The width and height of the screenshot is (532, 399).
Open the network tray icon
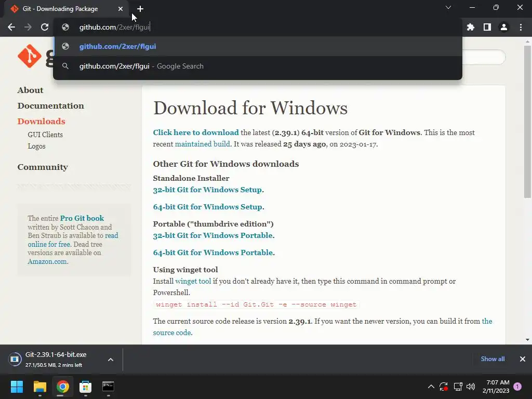[458, 387]
